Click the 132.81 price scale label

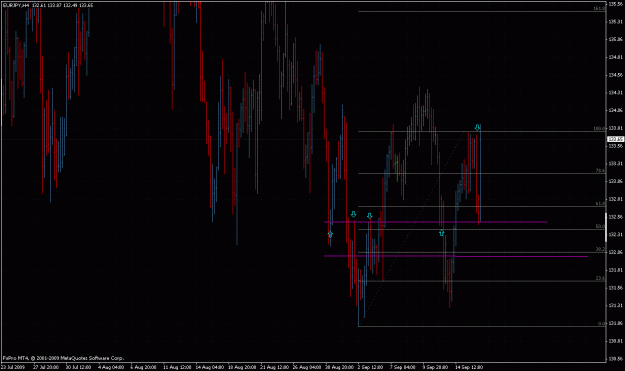(x=615, y=199)
